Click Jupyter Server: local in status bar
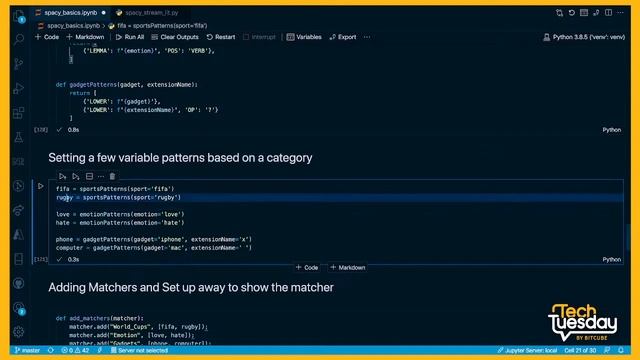This screenshot has width=640, height=360. point(527,350)
